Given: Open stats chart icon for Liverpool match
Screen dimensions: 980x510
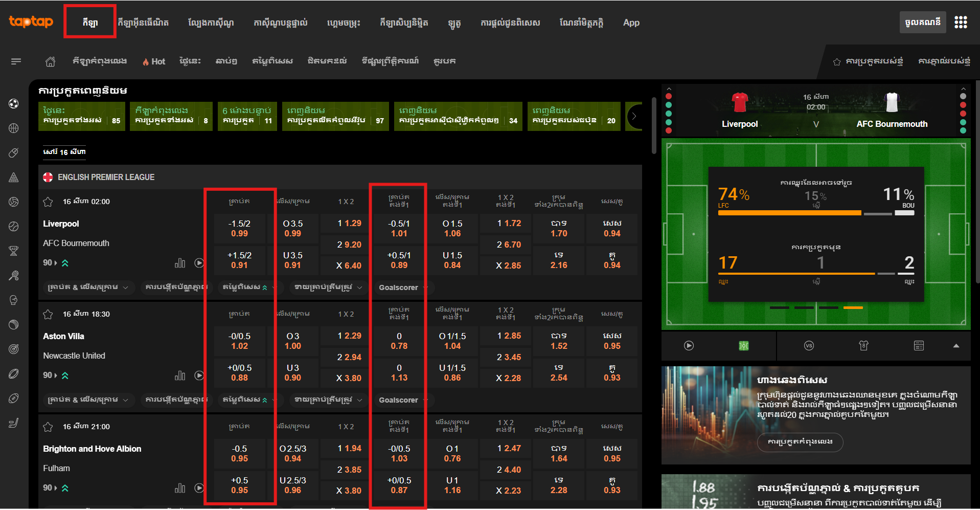Looking at the screenshot, I should coord(180,263).
